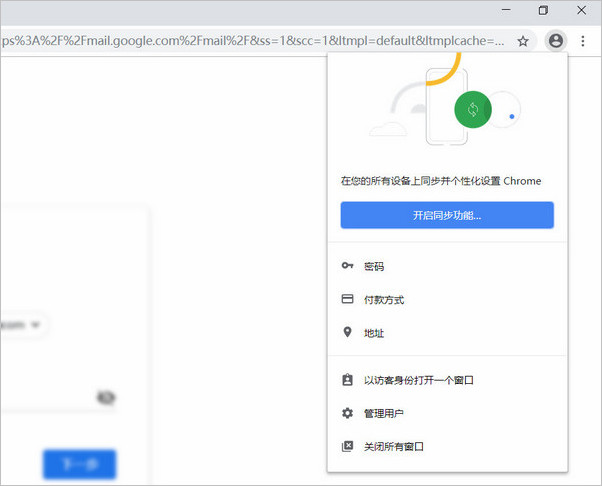
Task: Click the green sync circle in the illustration
Action: click(473, 109)
